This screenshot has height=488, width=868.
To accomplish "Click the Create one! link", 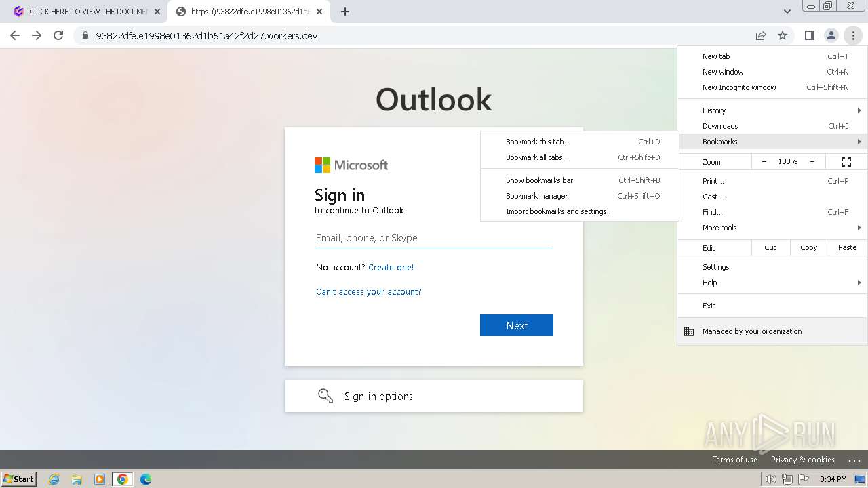I will point(391,267).
